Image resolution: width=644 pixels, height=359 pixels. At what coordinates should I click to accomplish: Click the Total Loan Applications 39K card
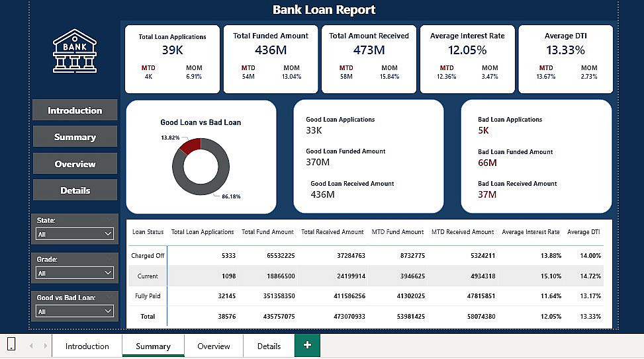(173, 59)
